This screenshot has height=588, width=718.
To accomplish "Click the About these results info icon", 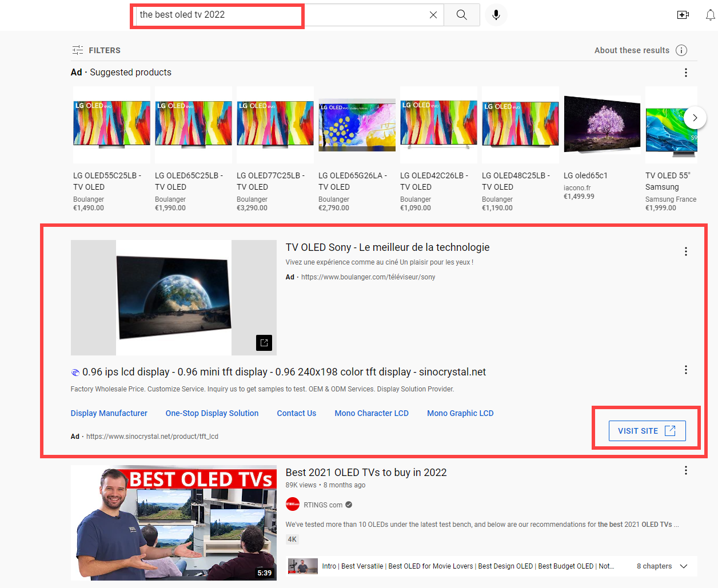I will (681, 50).
